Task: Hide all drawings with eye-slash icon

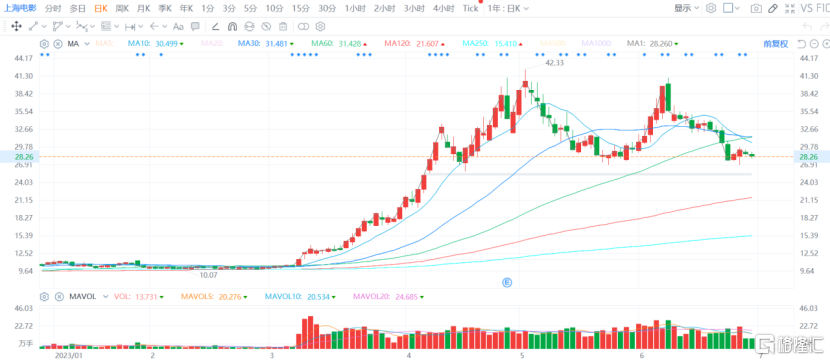Action: coord(266,26)
